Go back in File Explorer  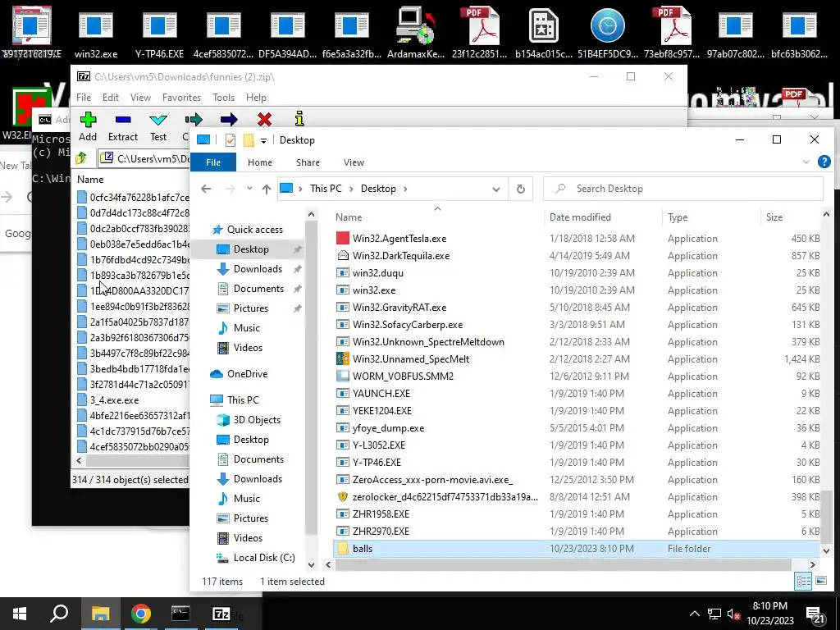coord(206,189)
